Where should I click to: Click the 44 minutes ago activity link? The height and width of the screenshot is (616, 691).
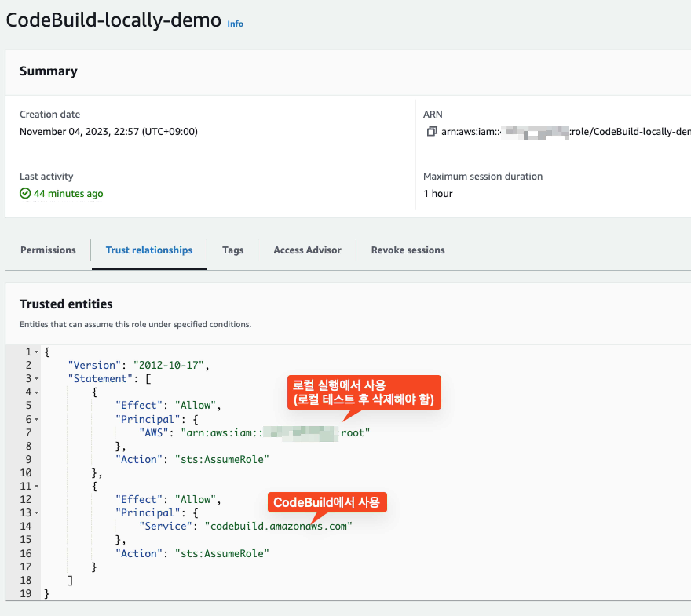pos(68,193)
